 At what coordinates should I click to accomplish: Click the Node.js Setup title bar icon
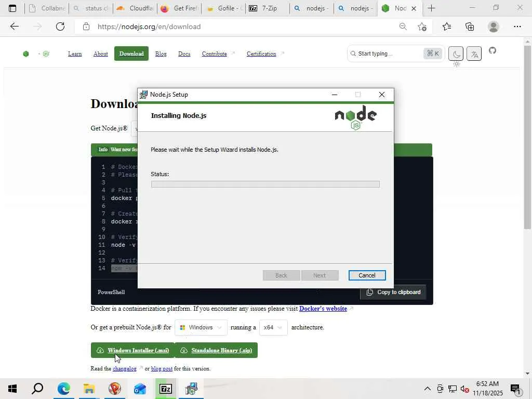click(144, 95)
